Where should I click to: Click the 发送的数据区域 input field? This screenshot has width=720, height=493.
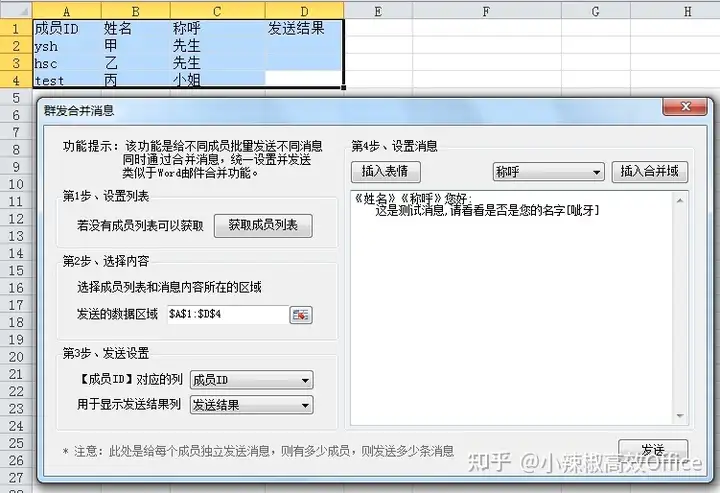point(228,314)
